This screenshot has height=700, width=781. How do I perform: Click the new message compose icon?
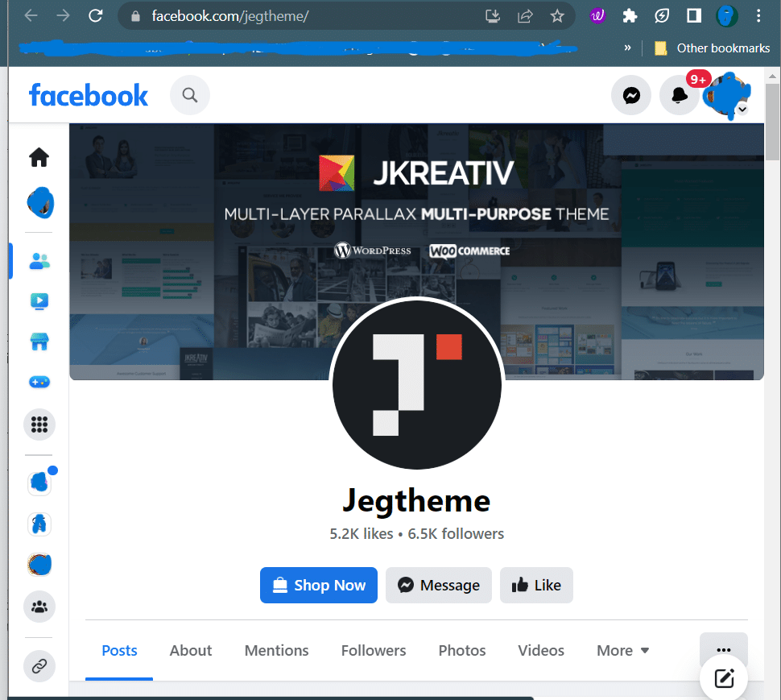pos(724,677)
